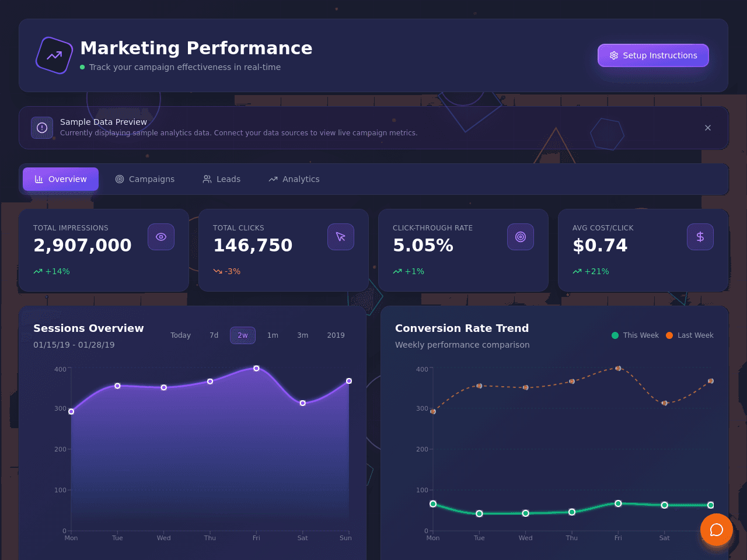The width and height of the screenshot is (747, 560).
Task: Click the Monday This Week point in Conversion chart
Action: (433, 504)
